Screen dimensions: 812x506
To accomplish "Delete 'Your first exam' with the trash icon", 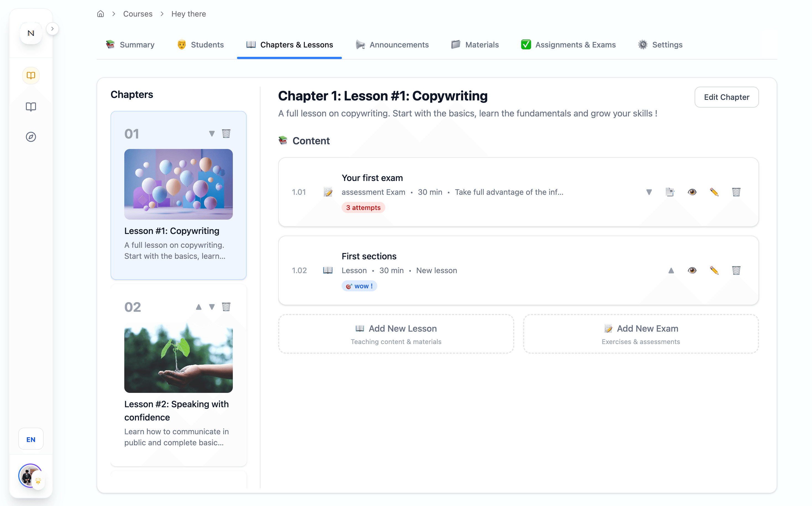I will pyautogui.click(x=735, y=192).
